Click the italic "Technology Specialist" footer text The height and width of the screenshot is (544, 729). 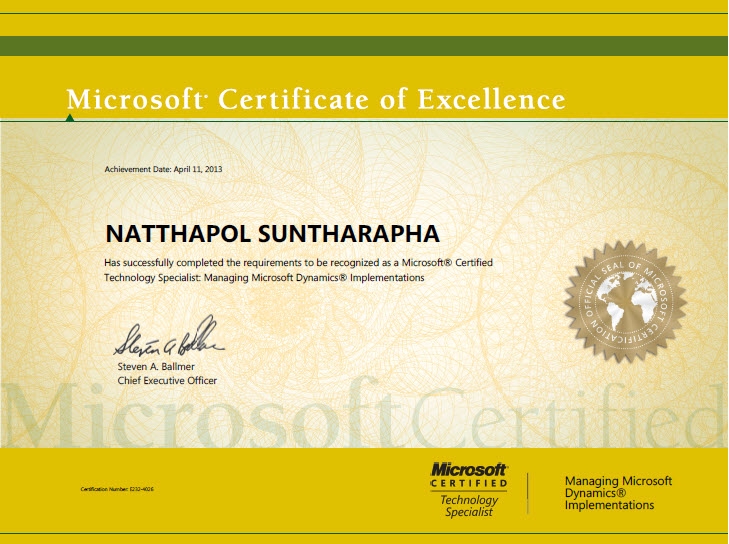[x=469, y=506]
